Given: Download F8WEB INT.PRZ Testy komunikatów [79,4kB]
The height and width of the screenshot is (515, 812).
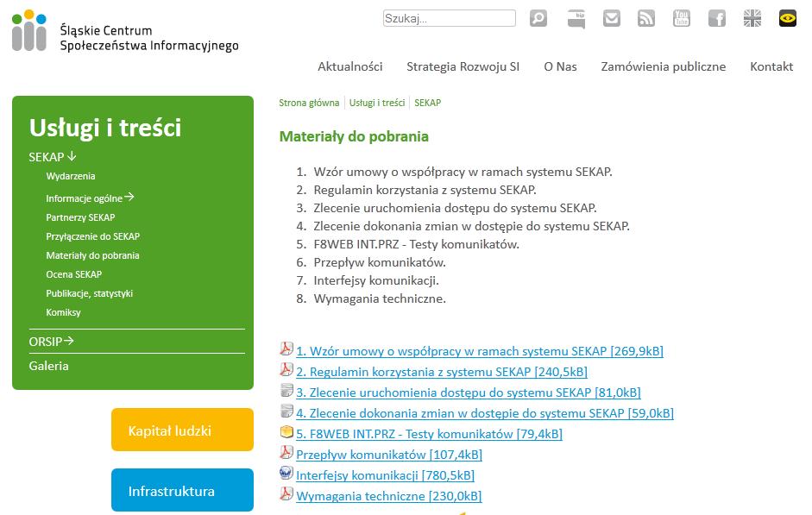Looking at the screenshot, I should pos(430,434).
